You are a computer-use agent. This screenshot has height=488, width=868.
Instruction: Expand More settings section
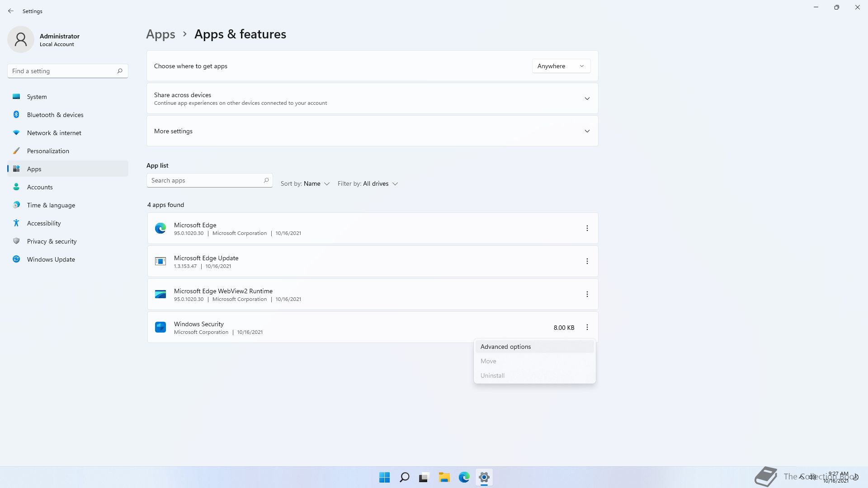pyautogui.click(x=372, y=131)
